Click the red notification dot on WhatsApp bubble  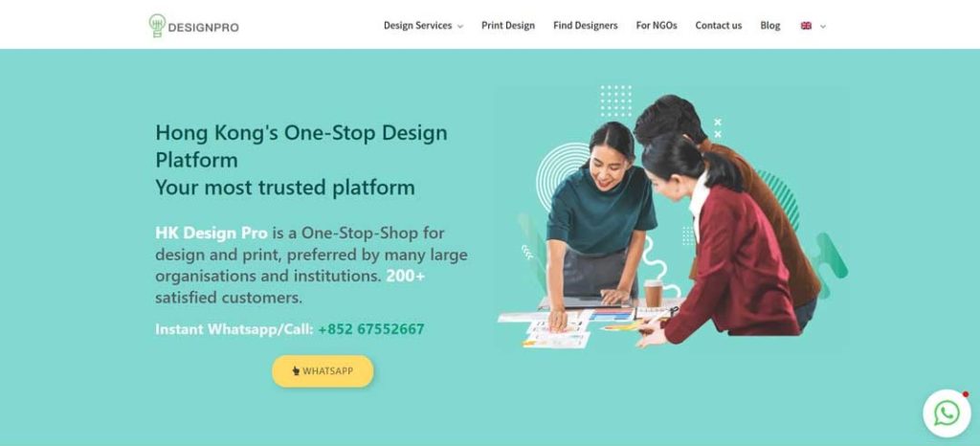pyautogui.click(x=965, y=394)
